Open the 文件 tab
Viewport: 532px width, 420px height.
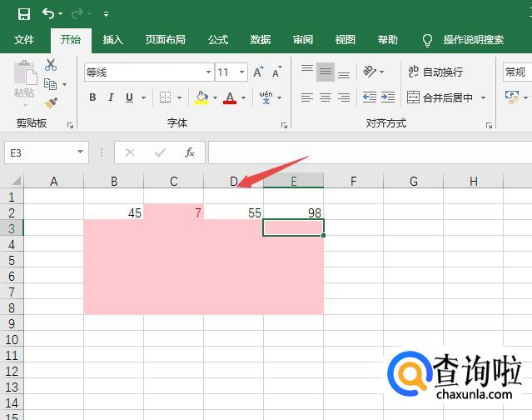[x=24, y=40]
